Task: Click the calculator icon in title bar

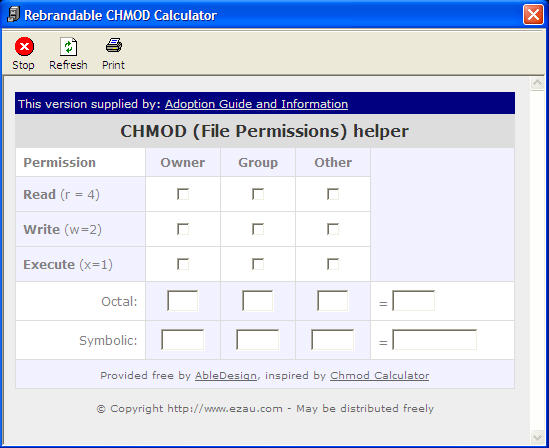Action: click(13, 15)
